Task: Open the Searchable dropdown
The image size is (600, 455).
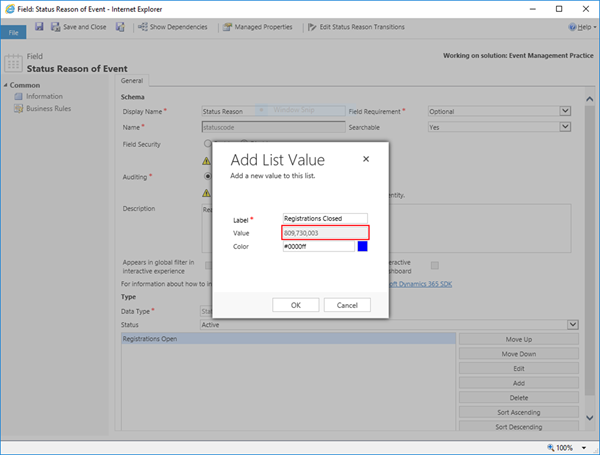Action: pos(565,127)
